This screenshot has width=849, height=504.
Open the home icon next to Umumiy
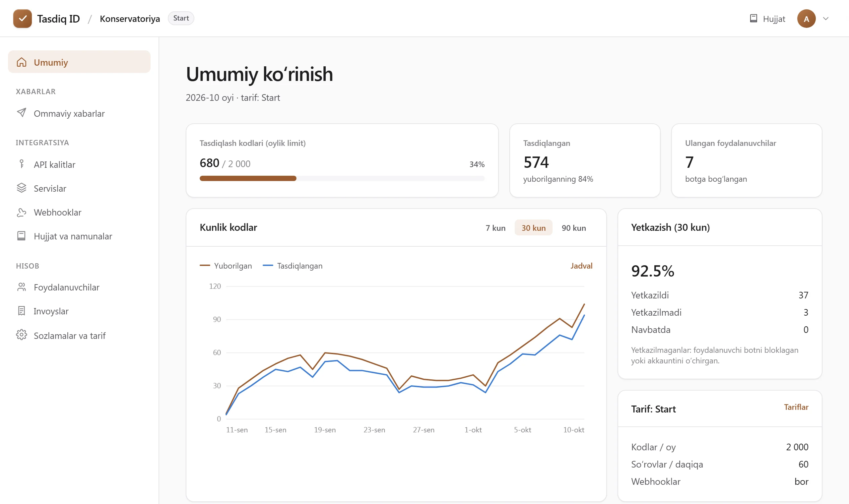tap(22, 62)
